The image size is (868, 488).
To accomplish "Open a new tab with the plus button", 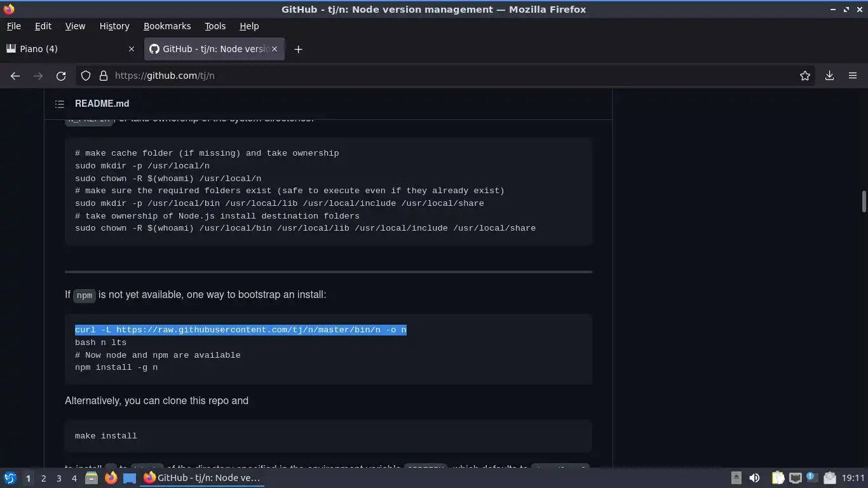I will (x=298, y=49).
